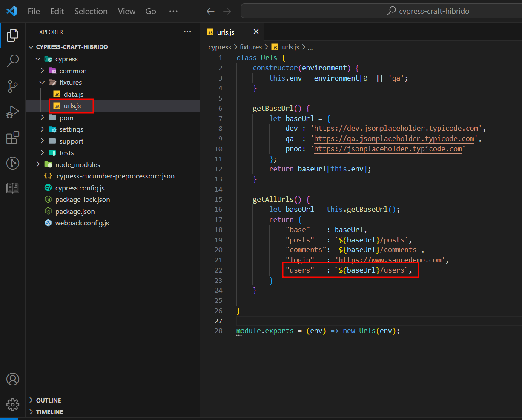Viewport: 522px width, 420px height.
Task: Expand the OUTLINE section
Action: click(x=113, y=400)
